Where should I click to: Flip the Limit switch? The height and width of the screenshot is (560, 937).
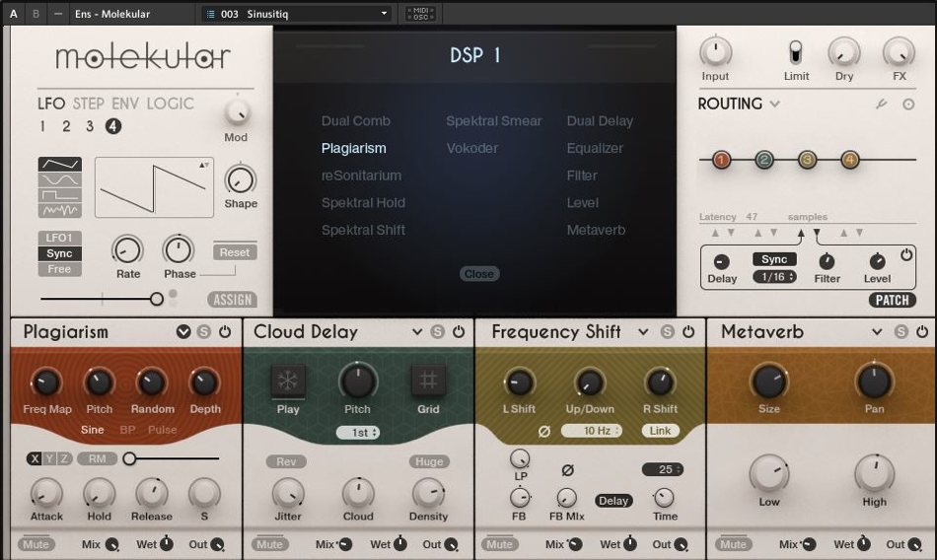[x=795, y=52]
